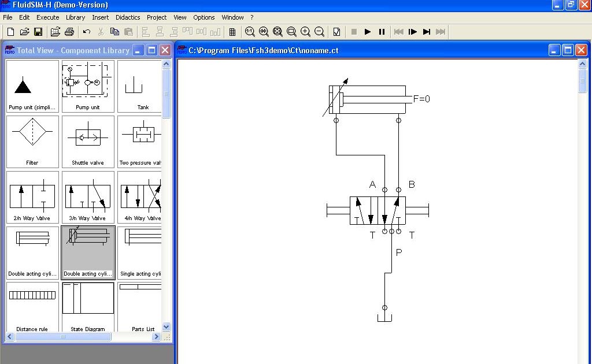
Task: Reset zoom to 1:1 scale icon
Action: pos(250,32)
